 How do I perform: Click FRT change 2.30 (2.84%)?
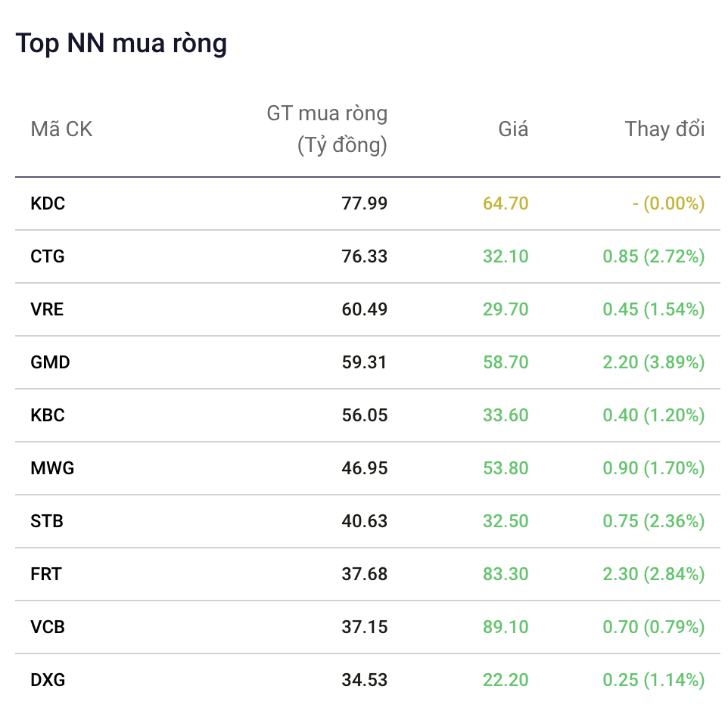tap(654, 574)
